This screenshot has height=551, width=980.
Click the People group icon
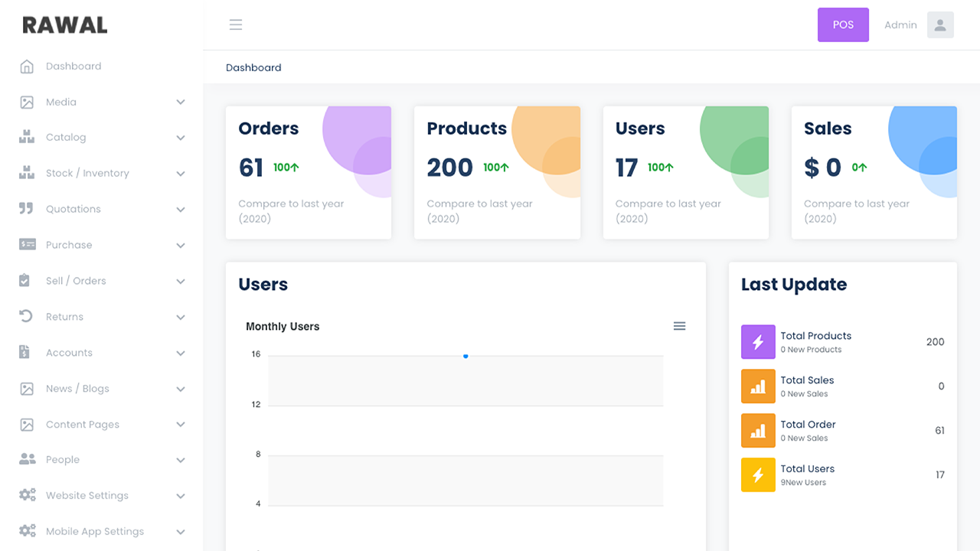[x=27, y=460]
